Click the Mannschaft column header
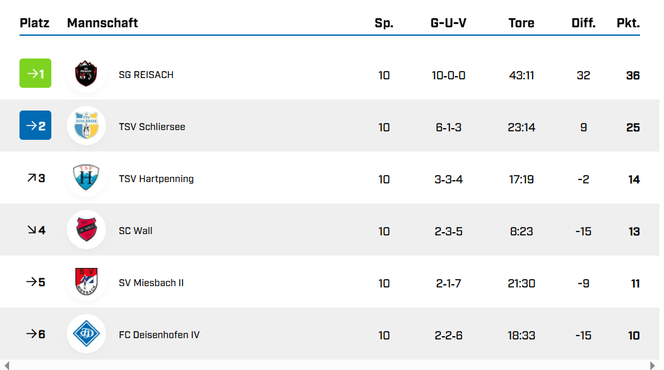 pyautogui.click(x=102, y=23)
